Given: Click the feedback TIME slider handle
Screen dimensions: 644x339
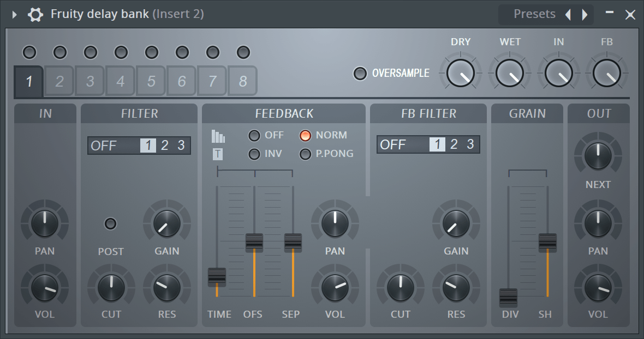Looking at the screenshot, I should point(217,276).
